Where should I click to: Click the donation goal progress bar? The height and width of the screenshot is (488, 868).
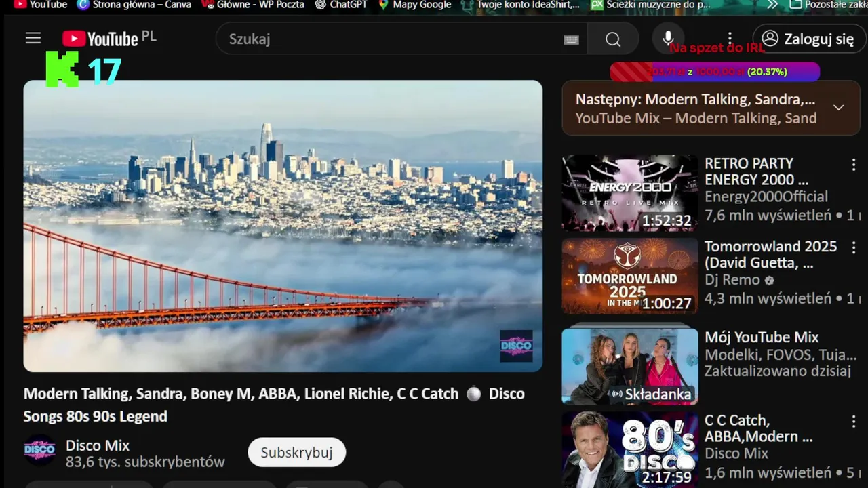click(715, 72)
